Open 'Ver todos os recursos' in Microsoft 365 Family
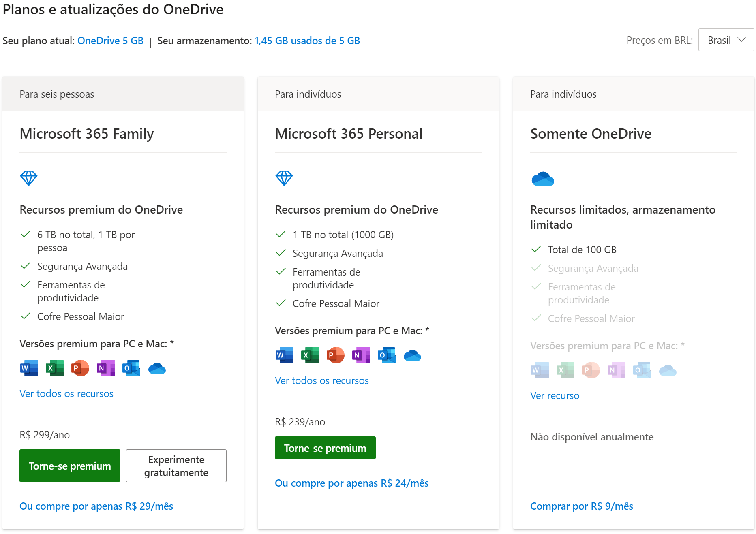The image size is (756, 534). pos(66,393)
